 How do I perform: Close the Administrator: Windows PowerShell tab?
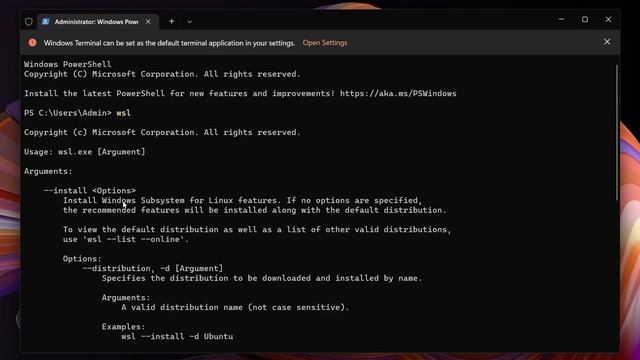pos(148,22)
